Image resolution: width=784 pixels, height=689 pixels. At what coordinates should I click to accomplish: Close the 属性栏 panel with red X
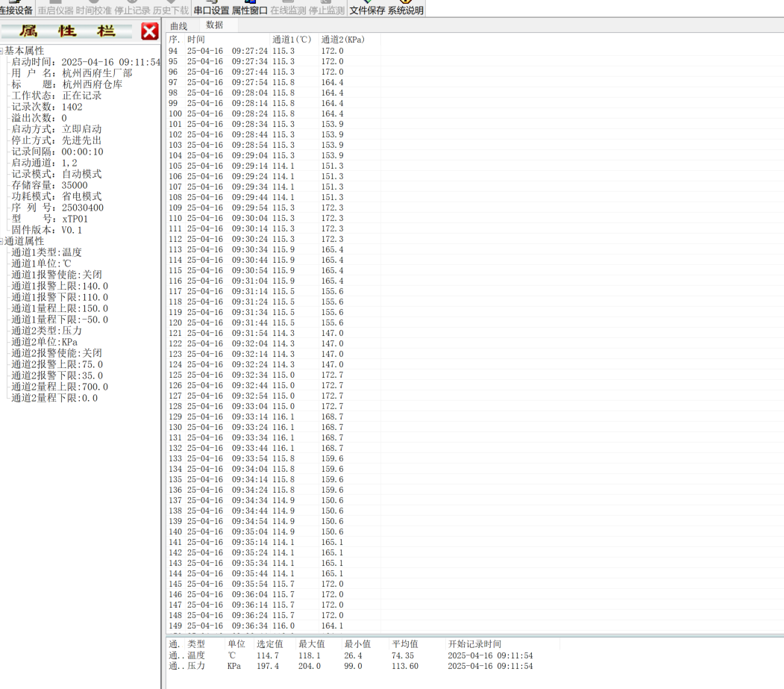(148, 31)
